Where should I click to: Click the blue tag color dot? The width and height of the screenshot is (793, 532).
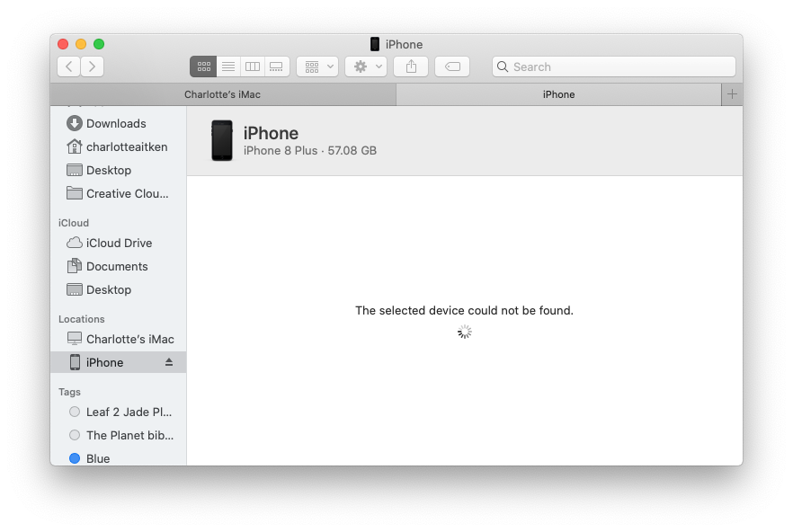[x=75, y=458]
